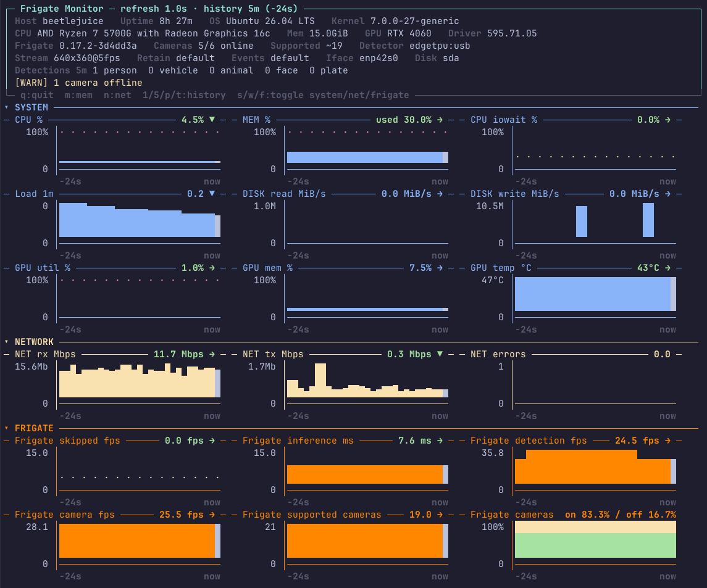The image size is (707, 588).
Task: Click the Iface value 'enp42s0'
Action: coord(379,57)
